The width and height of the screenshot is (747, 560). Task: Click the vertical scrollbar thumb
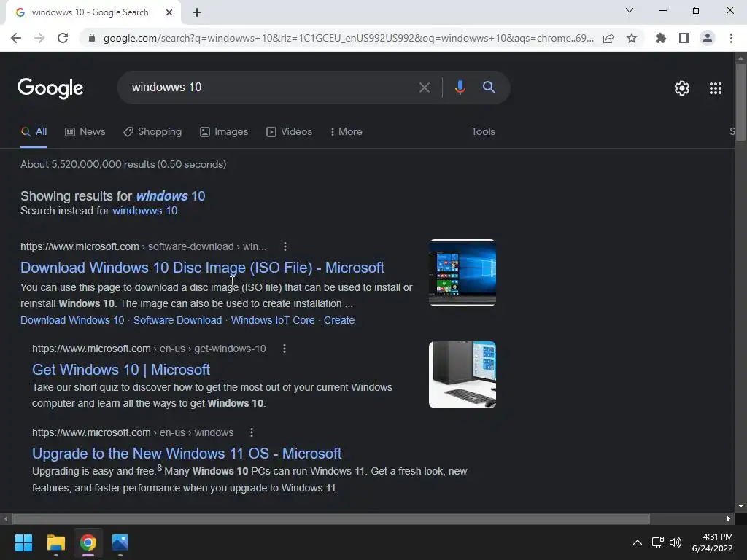coord(740,101)
